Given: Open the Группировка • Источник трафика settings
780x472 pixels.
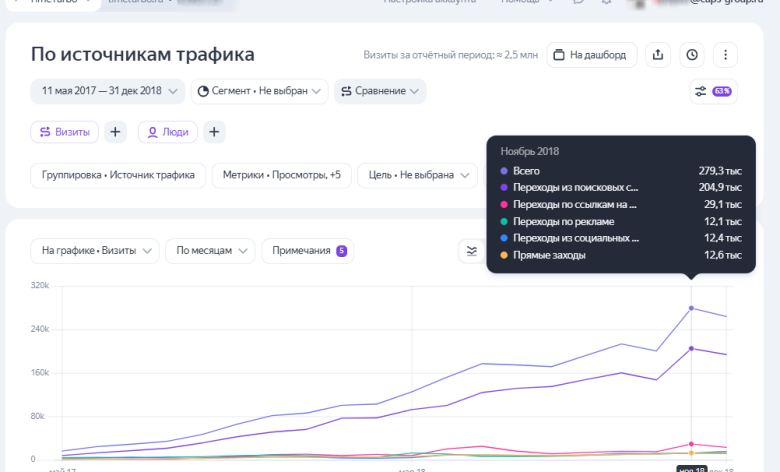Looking at the screenshot, I should pyautogui.click(x=118, y=175).
